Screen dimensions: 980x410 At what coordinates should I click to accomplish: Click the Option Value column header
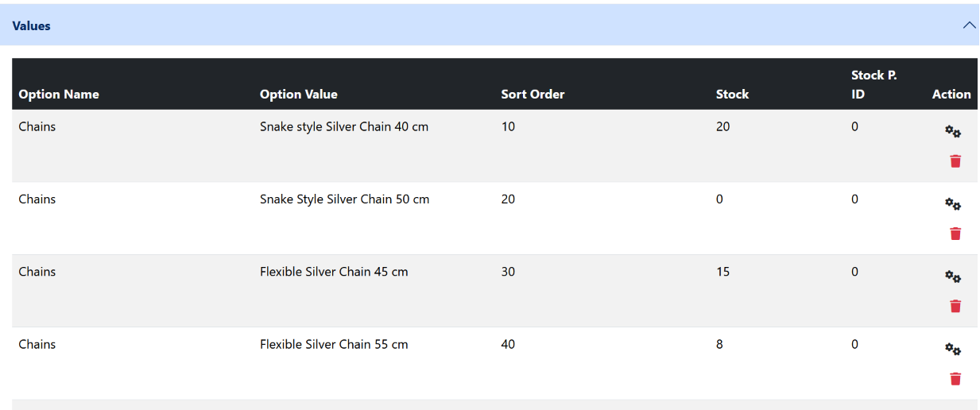(x=299, y=94)
